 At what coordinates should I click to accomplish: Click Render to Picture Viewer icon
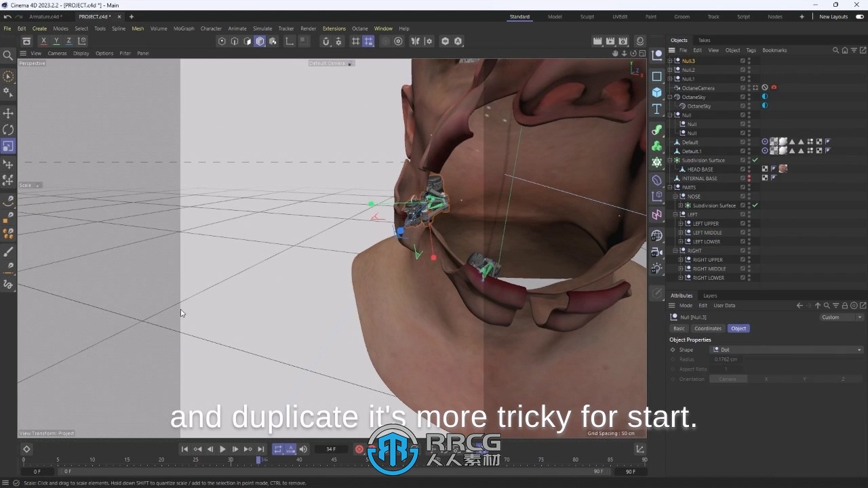coord(610,41)
